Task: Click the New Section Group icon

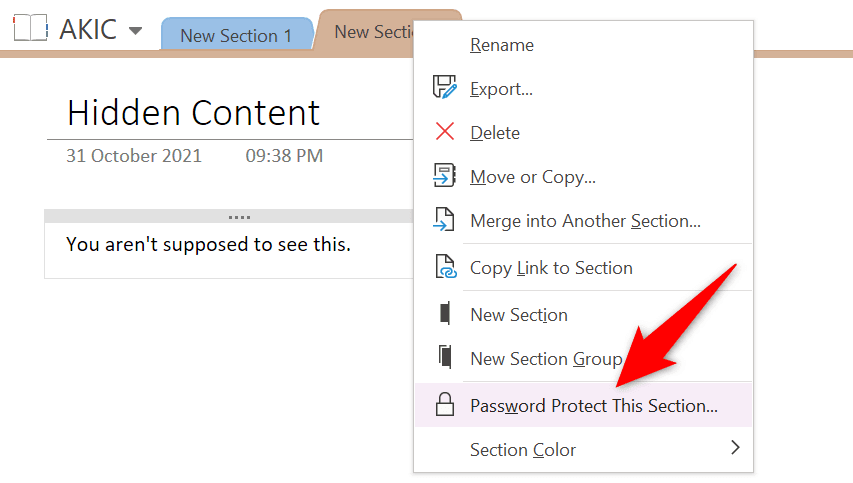Action: [x=444, y=357]
